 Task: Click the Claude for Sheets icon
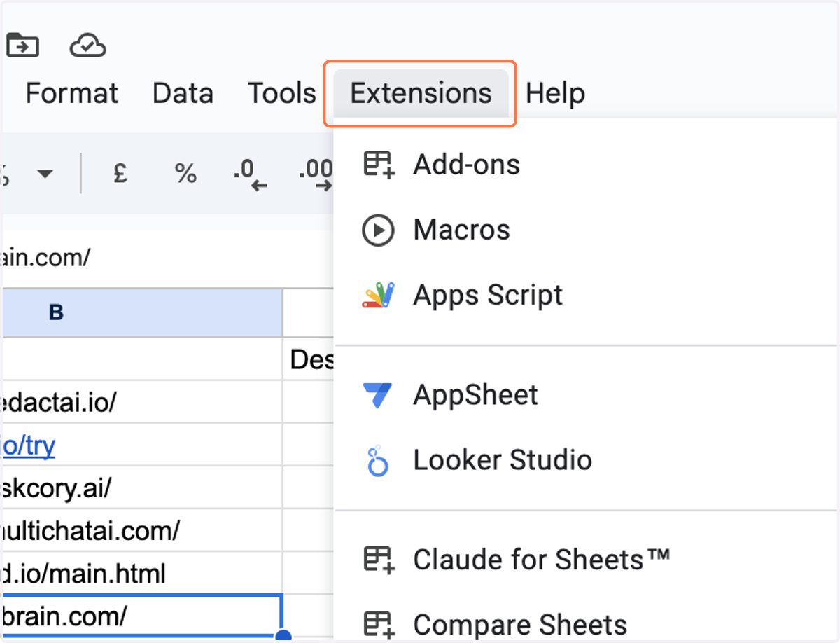[379, 560]
